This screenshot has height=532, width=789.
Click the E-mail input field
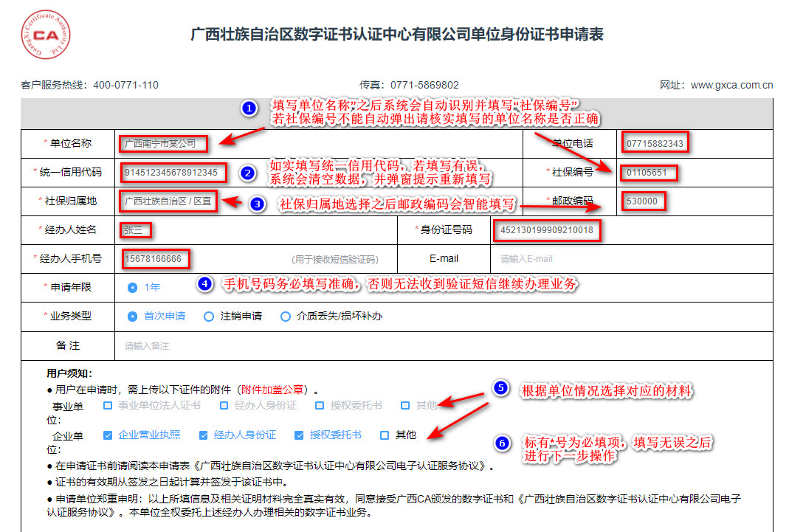point(627,259)
